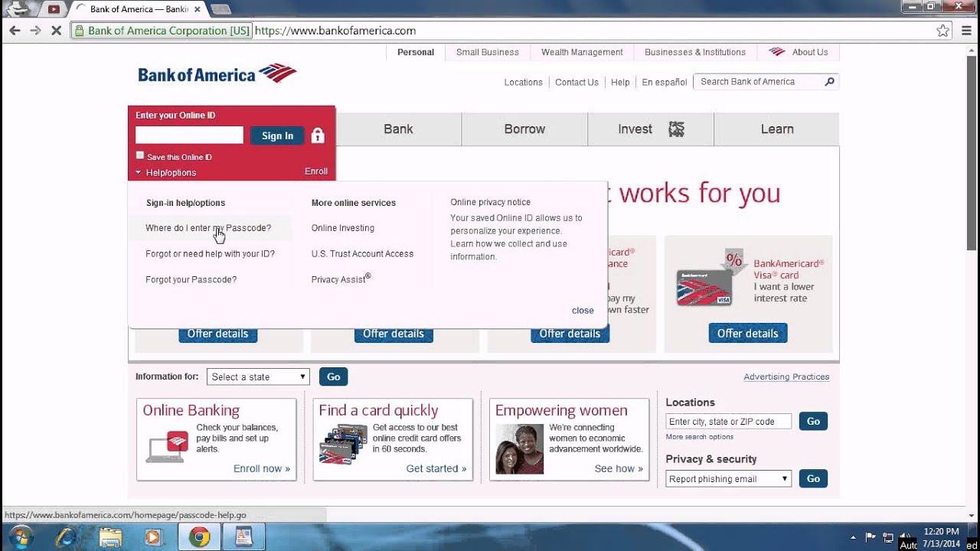The image size is (980, 551).
Task: Open the Learn navigation menu
Action: point(777,129)
